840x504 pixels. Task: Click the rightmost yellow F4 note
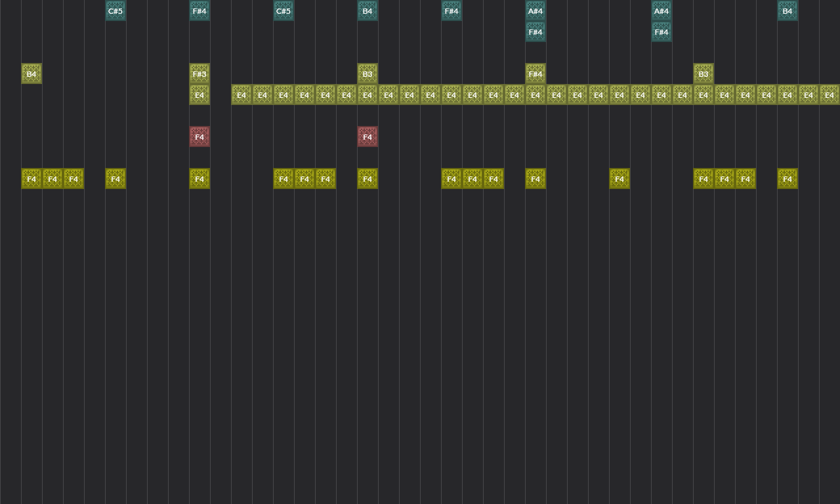point(787,178)
